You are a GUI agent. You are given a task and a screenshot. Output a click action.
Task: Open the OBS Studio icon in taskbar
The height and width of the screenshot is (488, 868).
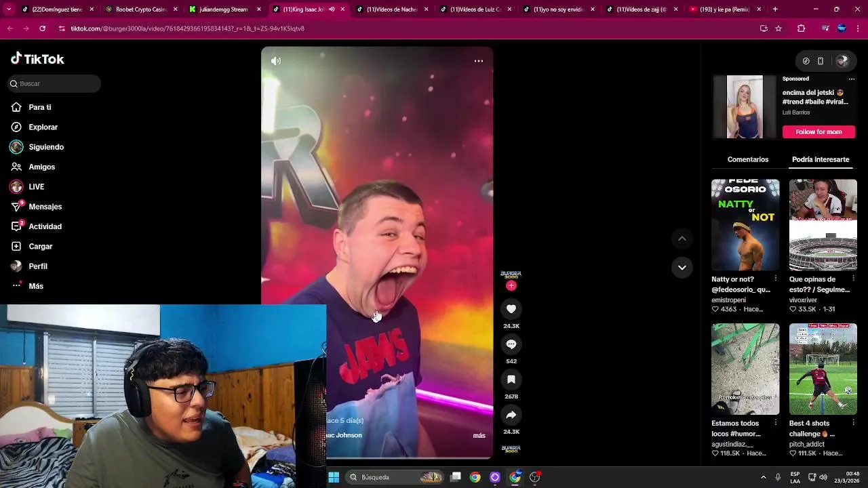pos(535,477)
